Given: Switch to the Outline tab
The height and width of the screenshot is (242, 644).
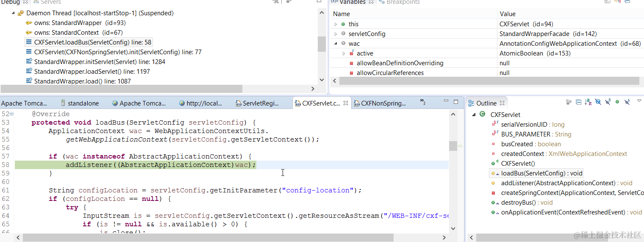Looking at the screenshot, I should click(486, 103).
